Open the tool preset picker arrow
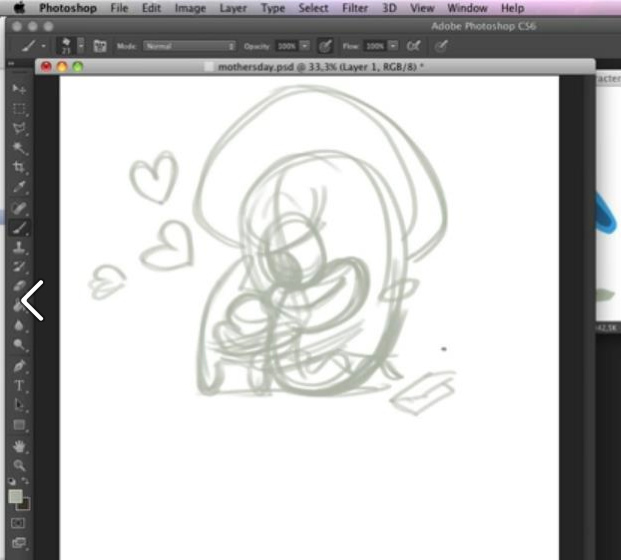621x560 pixels. (x=43, y=46)
